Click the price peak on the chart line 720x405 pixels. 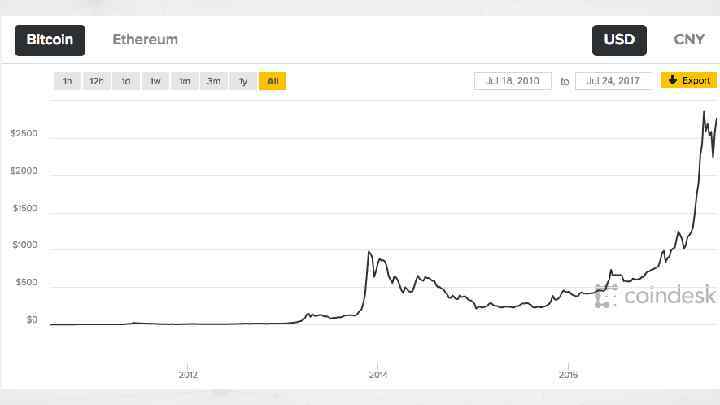pos(704,112)
